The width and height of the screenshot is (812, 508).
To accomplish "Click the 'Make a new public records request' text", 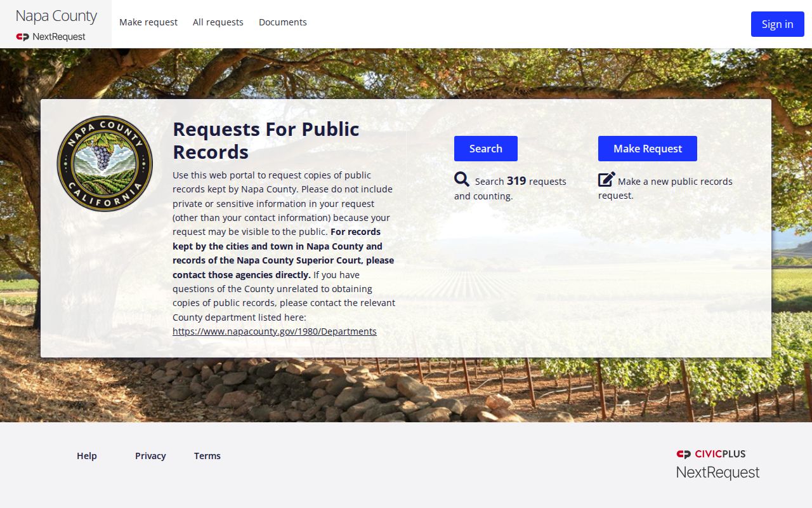I will coord(665,188).
